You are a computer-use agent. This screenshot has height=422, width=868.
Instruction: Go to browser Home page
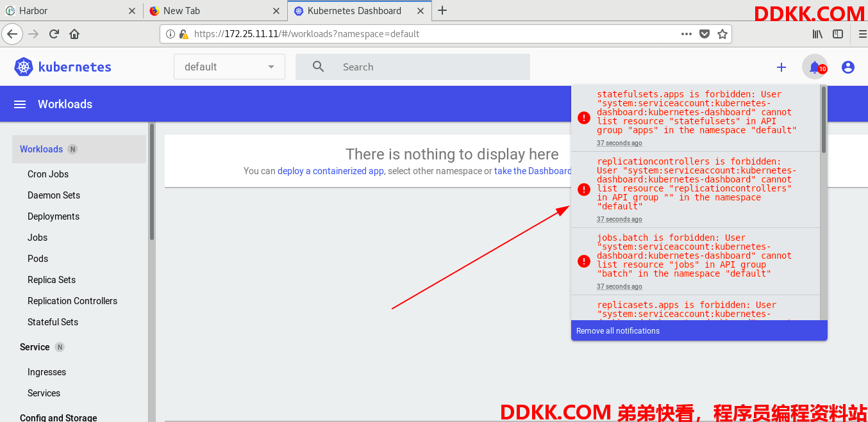tap(74, 34)
